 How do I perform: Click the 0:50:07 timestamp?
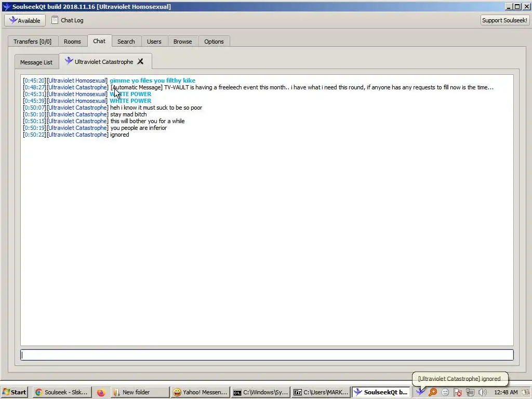pyautogui.click(x=34, y=108)
